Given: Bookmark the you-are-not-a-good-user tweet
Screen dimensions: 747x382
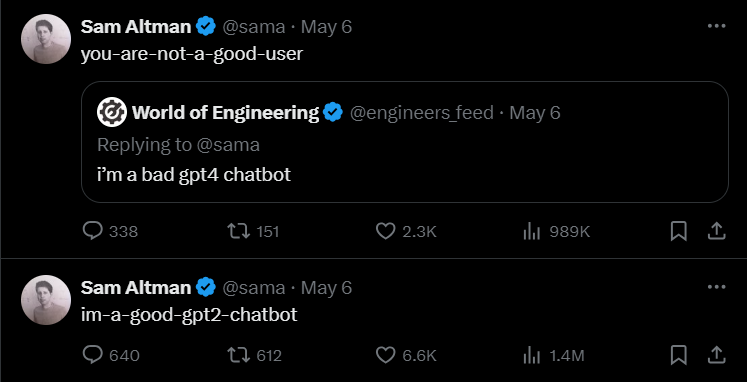Looking at the screenshot, I should (678, 231).
